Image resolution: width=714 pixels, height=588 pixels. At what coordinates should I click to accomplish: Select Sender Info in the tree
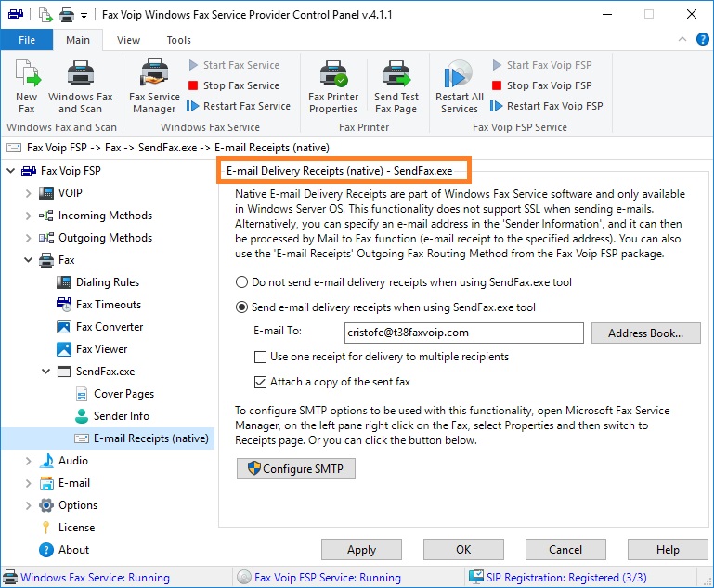pos(121,416)
